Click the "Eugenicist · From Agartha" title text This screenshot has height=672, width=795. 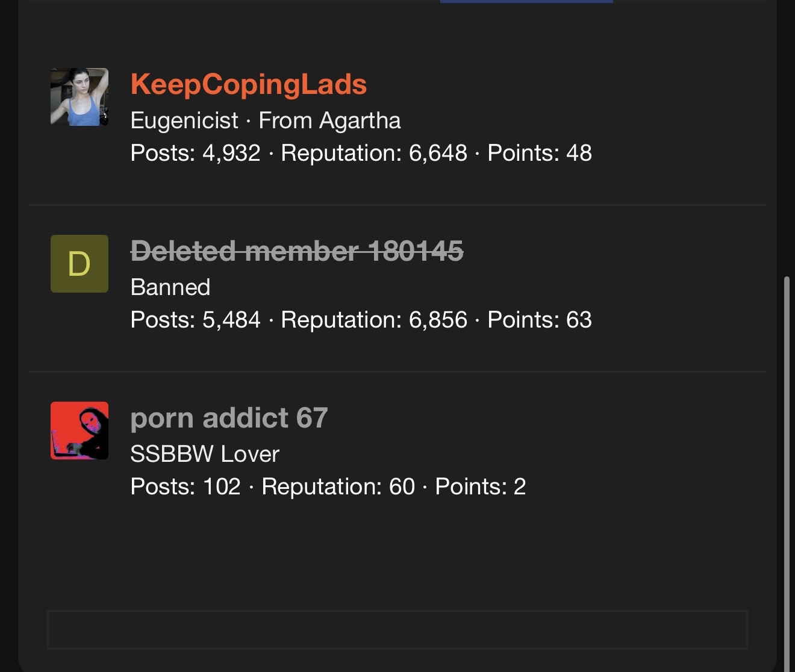point(266,120)
